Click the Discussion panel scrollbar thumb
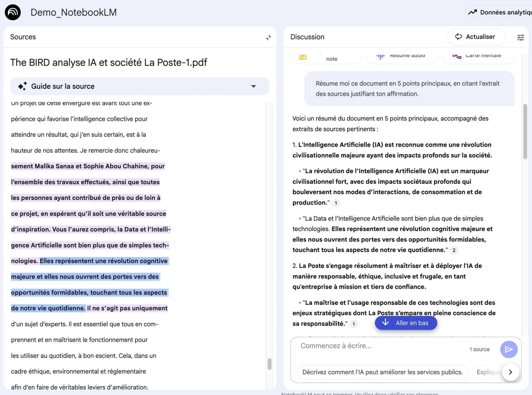The image size is (532, 395). coord(525,132)
